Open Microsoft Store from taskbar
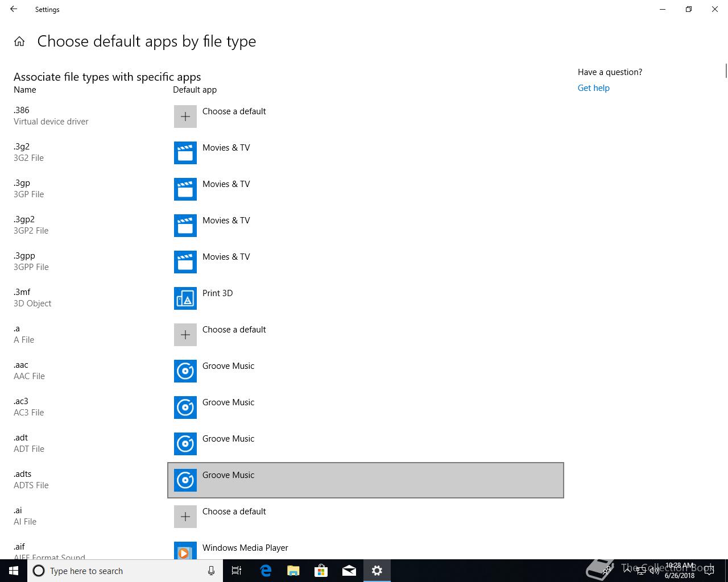Viewport: 728px width, 582px height. pos(321,571)
